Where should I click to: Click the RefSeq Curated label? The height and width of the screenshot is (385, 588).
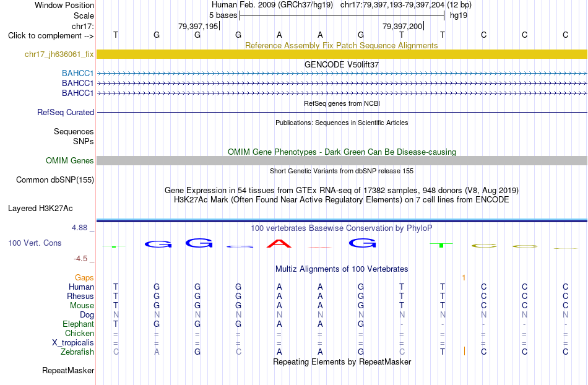[66, 112]
